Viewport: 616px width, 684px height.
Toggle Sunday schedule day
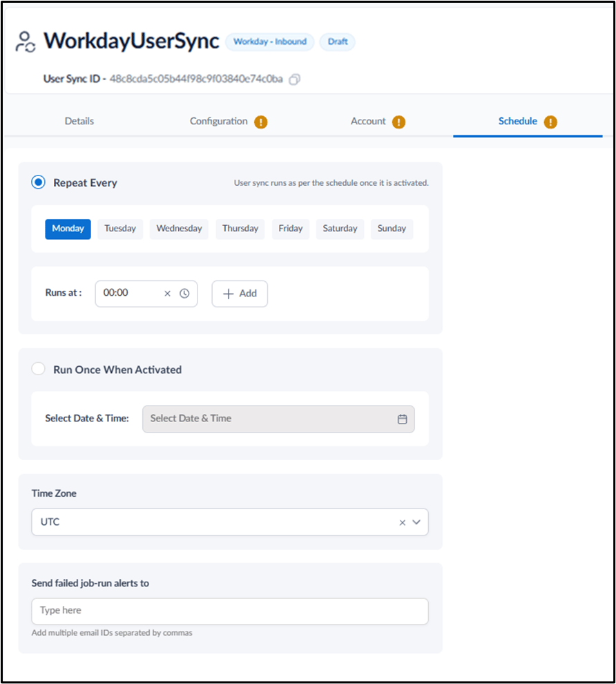(392, 229)
